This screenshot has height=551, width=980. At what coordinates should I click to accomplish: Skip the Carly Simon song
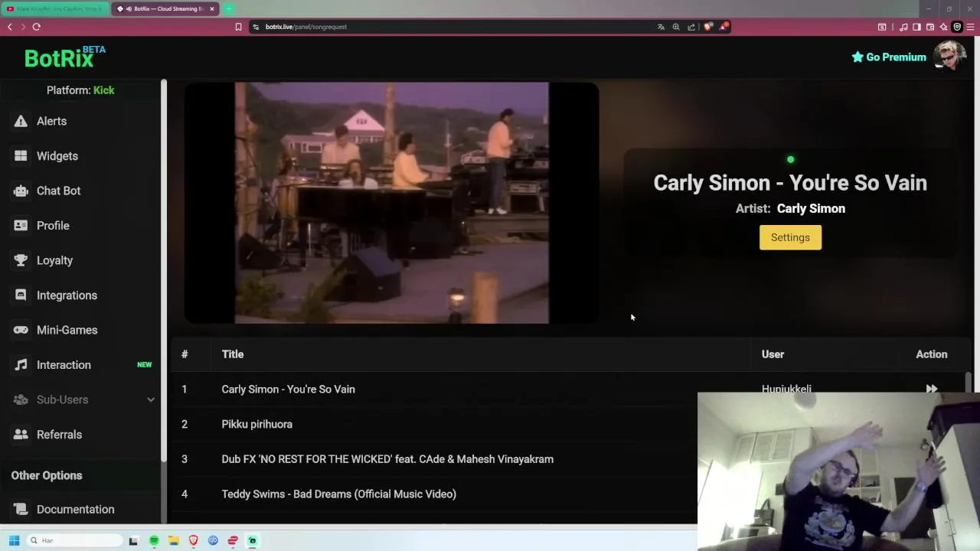pyautogui.click(x=931, y=389)
